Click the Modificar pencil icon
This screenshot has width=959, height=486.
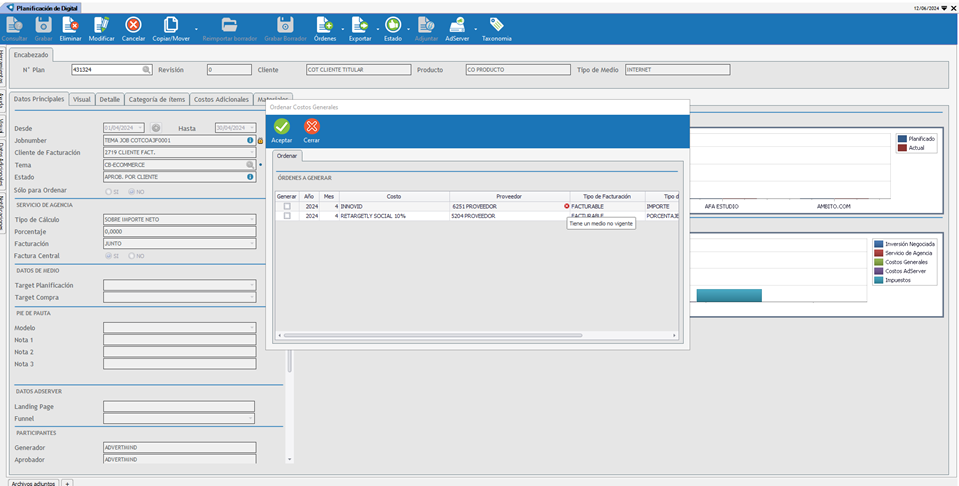(102, 25)
